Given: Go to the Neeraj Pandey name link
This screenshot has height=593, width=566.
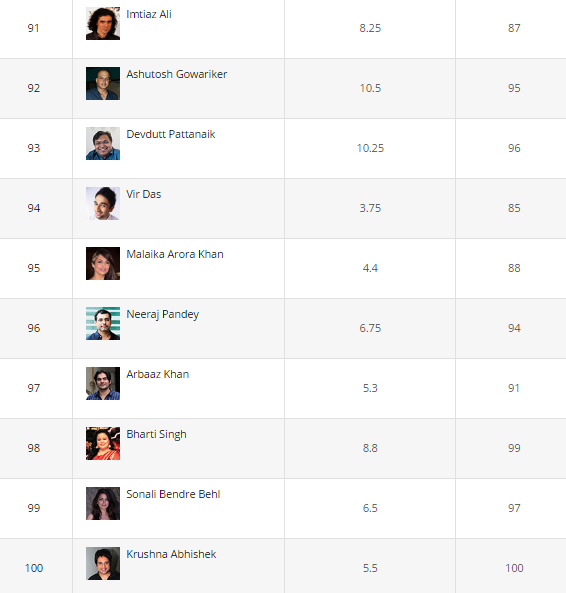Looking at the screenshot, I should 163,315.
